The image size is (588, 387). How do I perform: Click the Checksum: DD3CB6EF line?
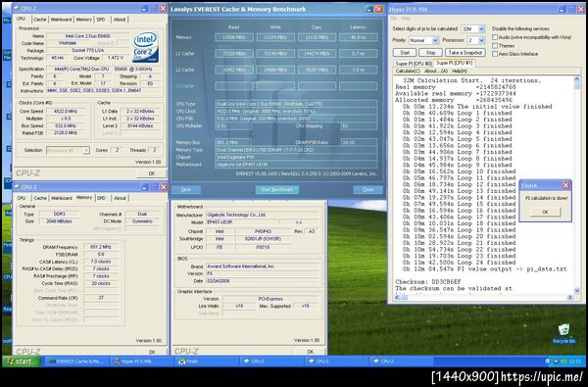[x=428, y=281]
